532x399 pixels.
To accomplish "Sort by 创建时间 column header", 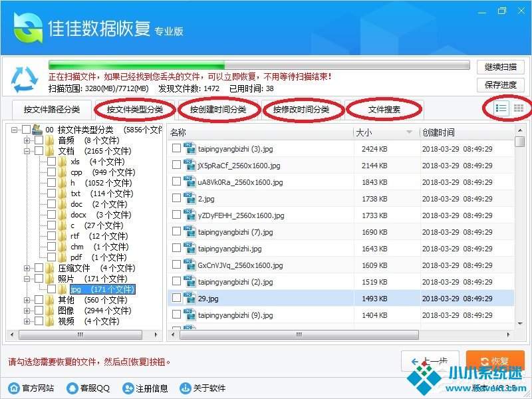I will click(467, 132).
